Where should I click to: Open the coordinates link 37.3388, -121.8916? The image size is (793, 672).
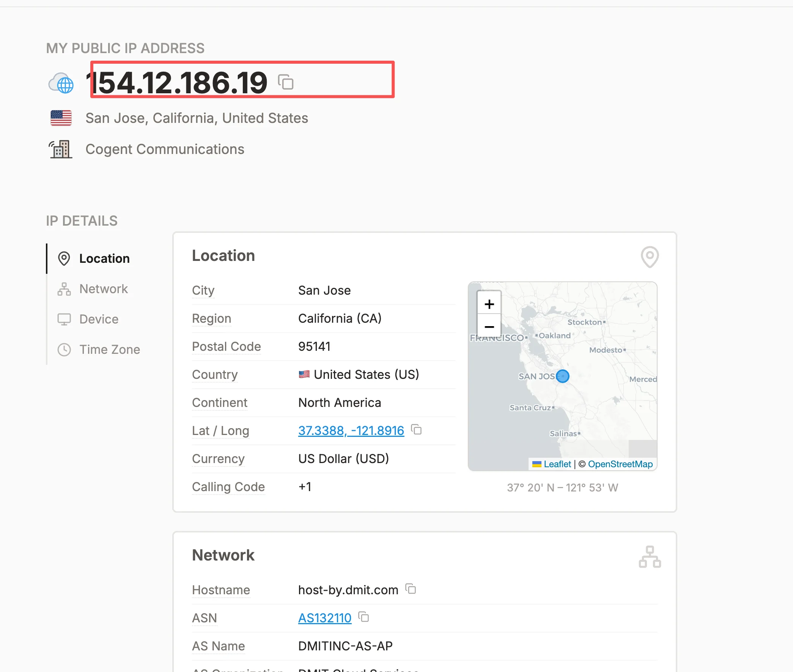[351, 430]
